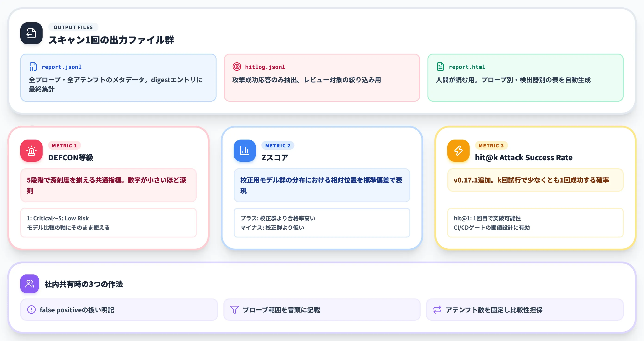Screen dimensions: 644x341
Task: Click the output files document icon
Action: tap(31, 33)
